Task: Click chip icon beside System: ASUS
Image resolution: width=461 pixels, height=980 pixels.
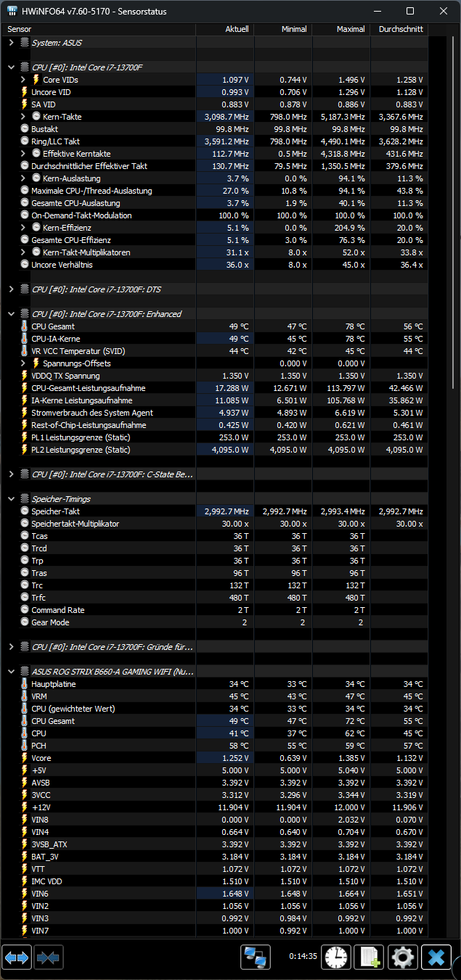Action: click(25, 43)
